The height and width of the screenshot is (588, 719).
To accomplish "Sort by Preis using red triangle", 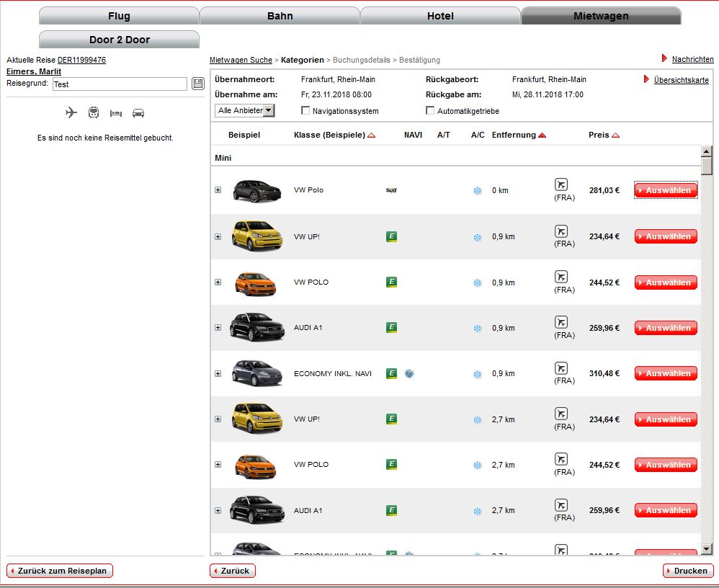I will [x=616, y=135].
